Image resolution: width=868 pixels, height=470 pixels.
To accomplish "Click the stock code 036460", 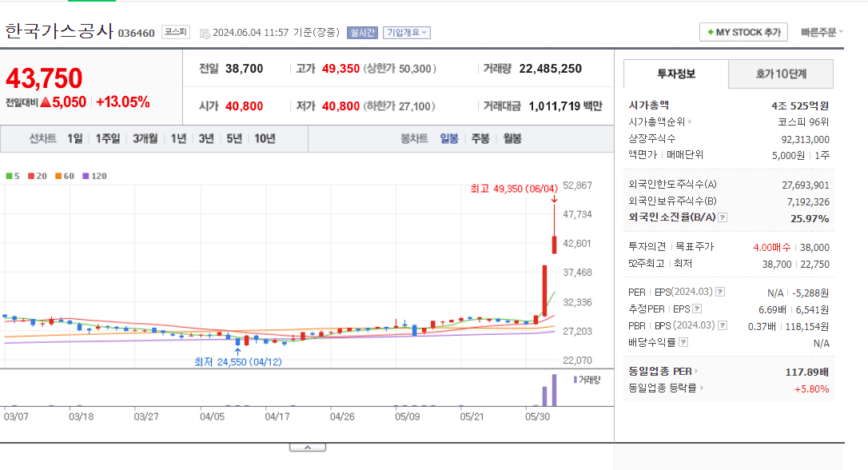I will coord(136,34).
